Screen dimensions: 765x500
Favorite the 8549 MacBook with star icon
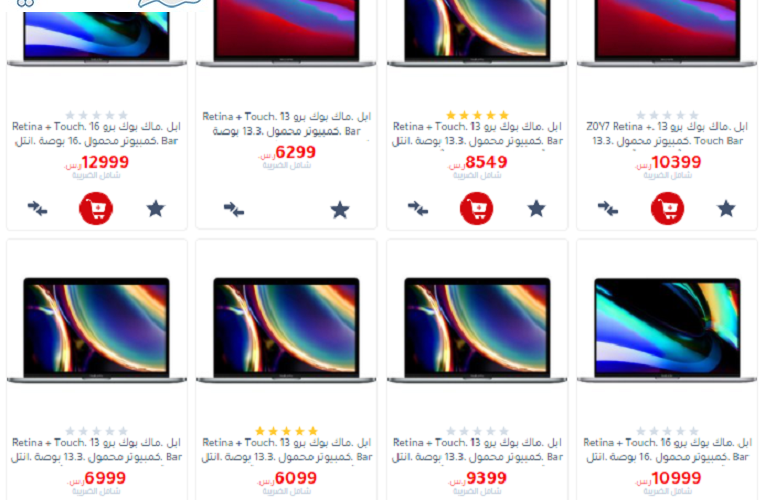(536, 209)
